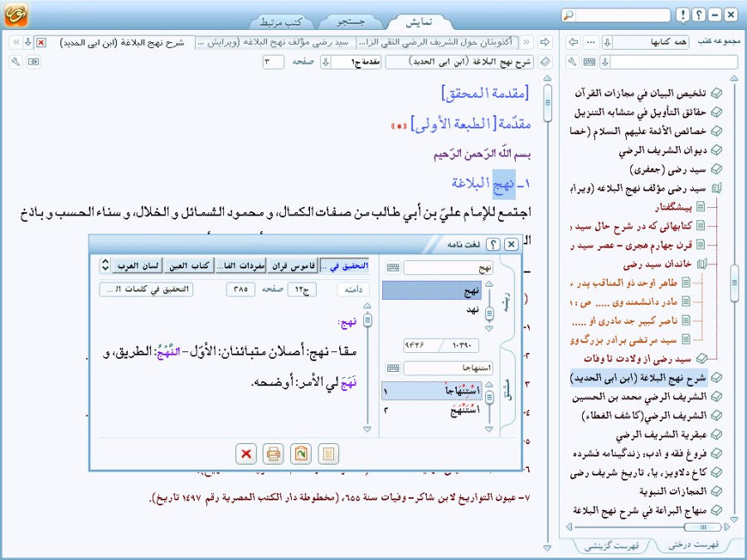
Task: Click the dictionary page number ۳۸۵ box
Action: (x=240, y=289)
